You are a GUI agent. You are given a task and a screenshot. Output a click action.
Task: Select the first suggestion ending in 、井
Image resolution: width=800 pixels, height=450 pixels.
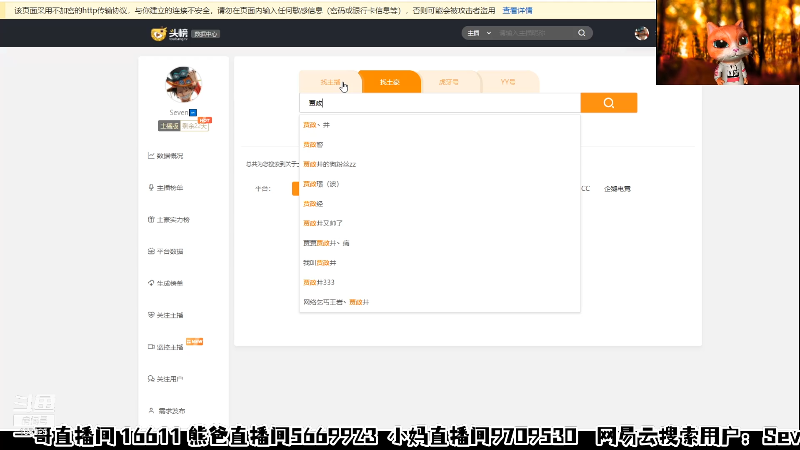tap(440, 125)
